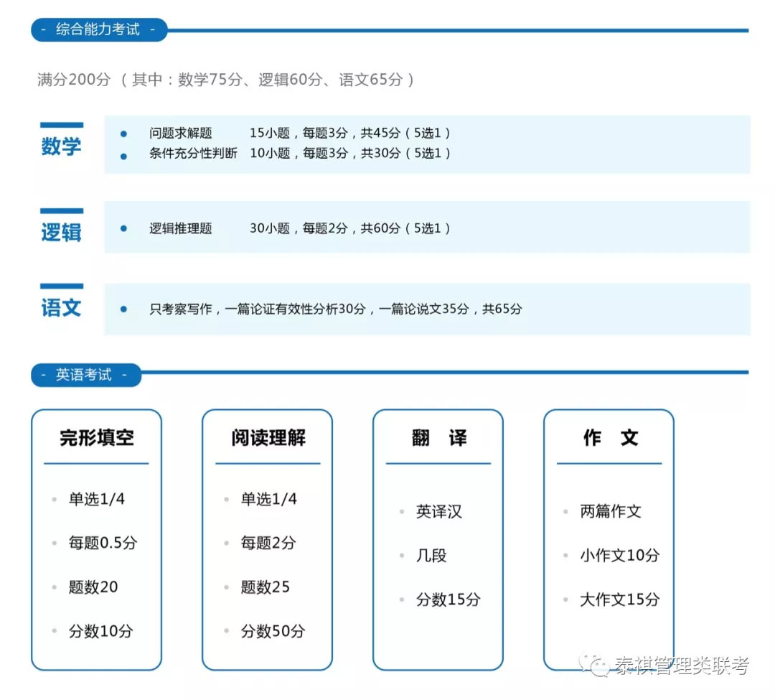Select the 综合能力考试 header pill
Viewport: 775px width, 700px height.
click(x=98, y=30)
